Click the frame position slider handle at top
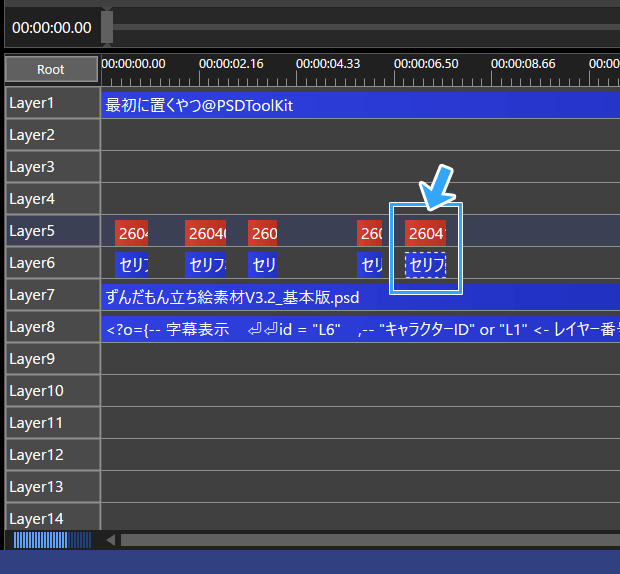The height and width of the screenshot is (574, 620). click(x=107, y=27)
